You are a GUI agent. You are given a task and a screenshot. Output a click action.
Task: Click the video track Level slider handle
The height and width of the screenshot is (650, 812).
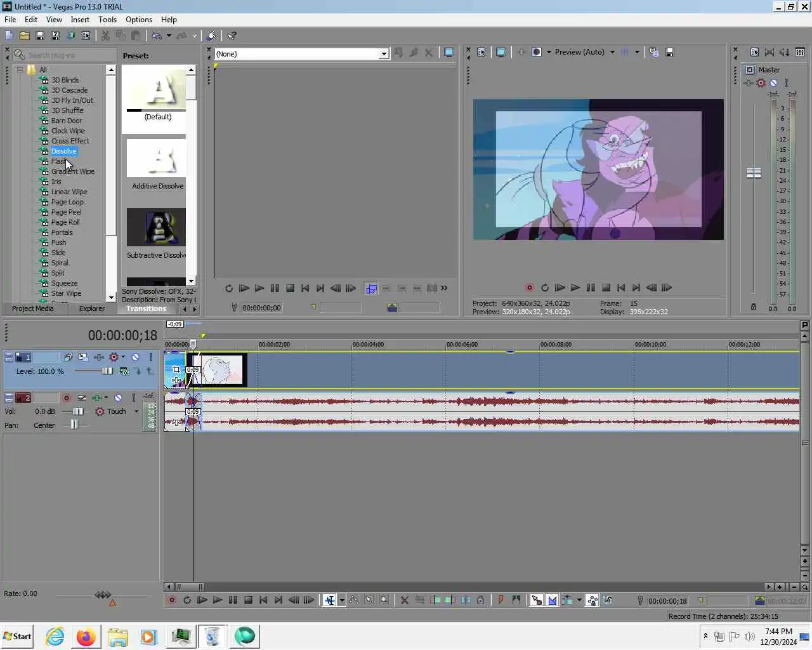[x=107, y=371]
